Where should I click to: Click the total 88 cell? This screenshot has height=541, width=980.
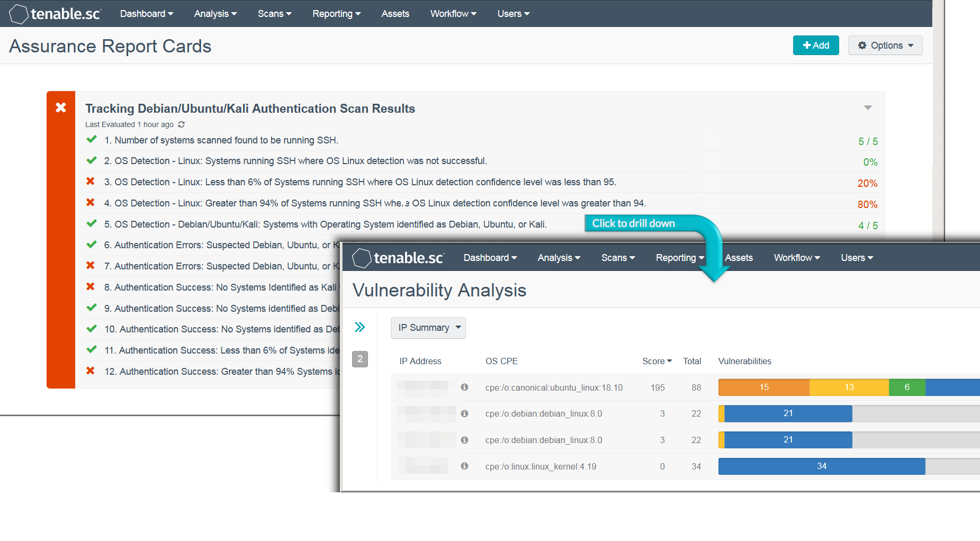pyautogui.click(x=696, y=387)
